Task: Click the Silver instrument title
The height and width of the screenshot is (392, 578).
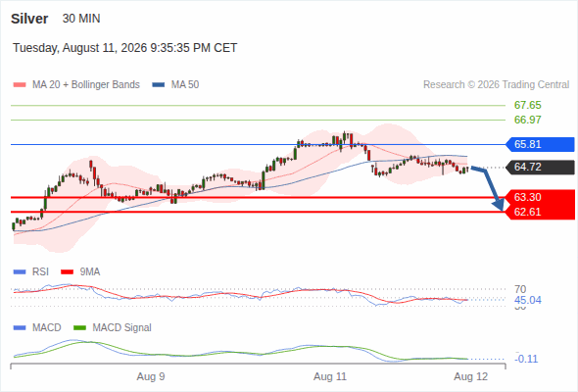Action: (29, 19)
